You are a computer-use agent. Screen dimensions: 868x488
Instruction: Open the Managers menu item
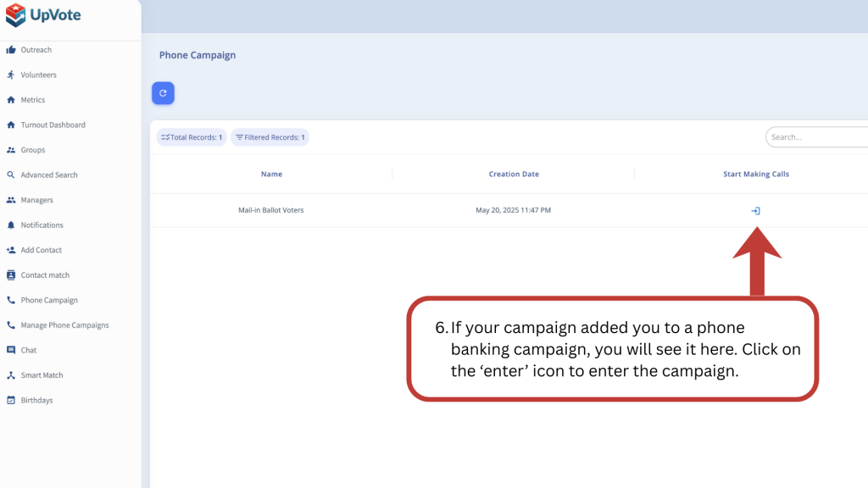pos(36,200)
